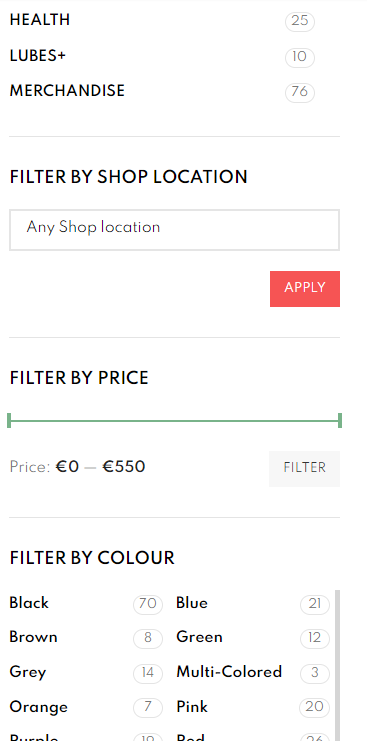
Task: Click the maximum price slider handle
Action: (340, 420)
